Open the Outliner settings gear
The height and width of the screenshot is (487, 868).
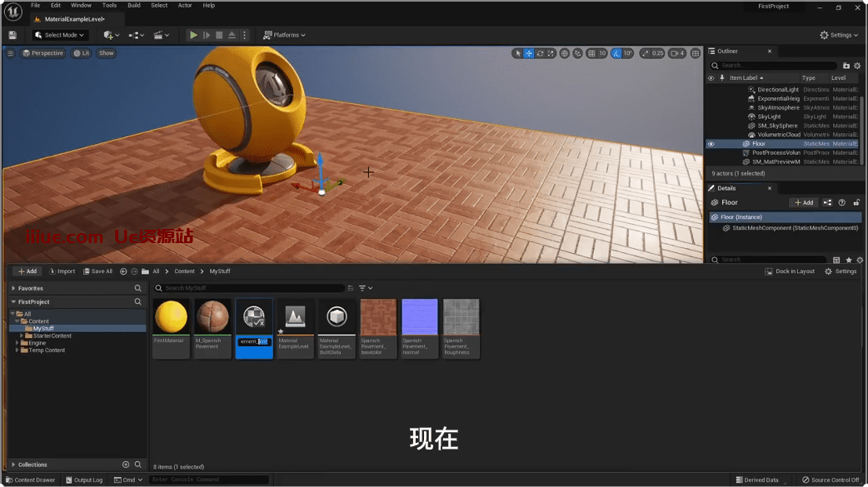pyautogui.click(x=857, y=66)
